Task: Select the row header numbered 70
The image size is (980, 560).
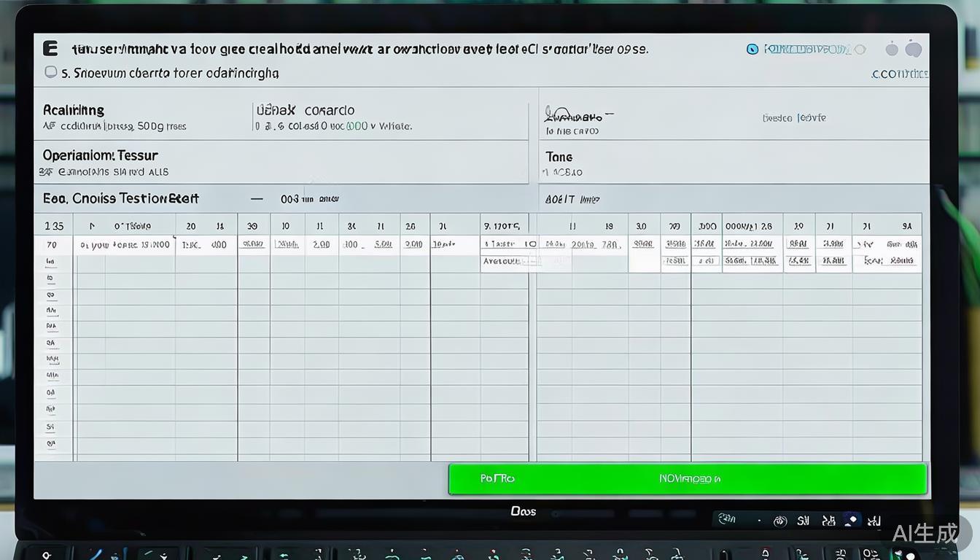Action: click(x=52, y=245)
